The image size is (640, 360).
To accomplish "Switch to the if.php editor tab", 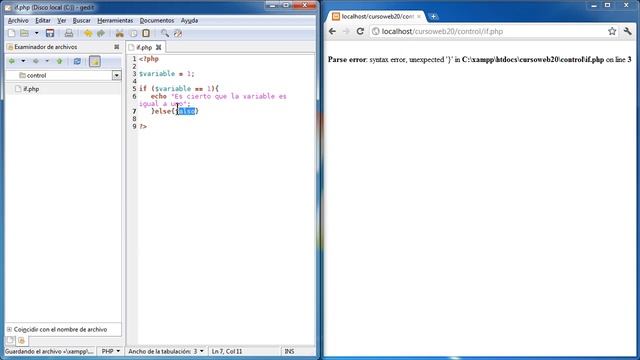I will pyautogui.click(x=144, y=47).
